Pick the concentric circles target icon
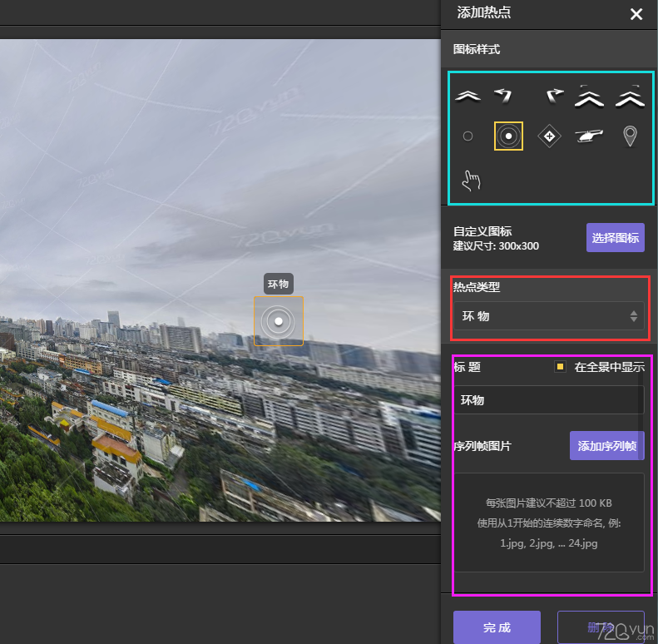Image resolution: width=658 pixels, height=644 pixels. point(508,136)
